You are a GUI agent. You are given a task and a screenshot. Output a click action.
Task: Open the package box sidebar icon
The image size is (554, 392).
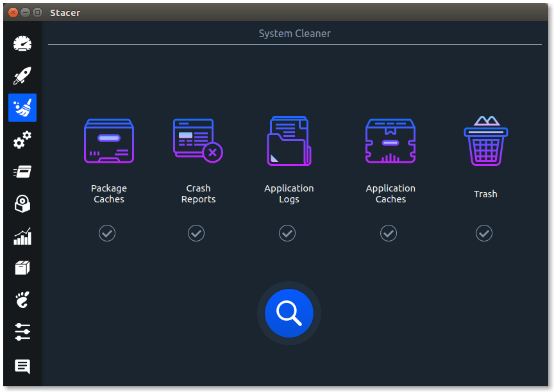point(22,268)
